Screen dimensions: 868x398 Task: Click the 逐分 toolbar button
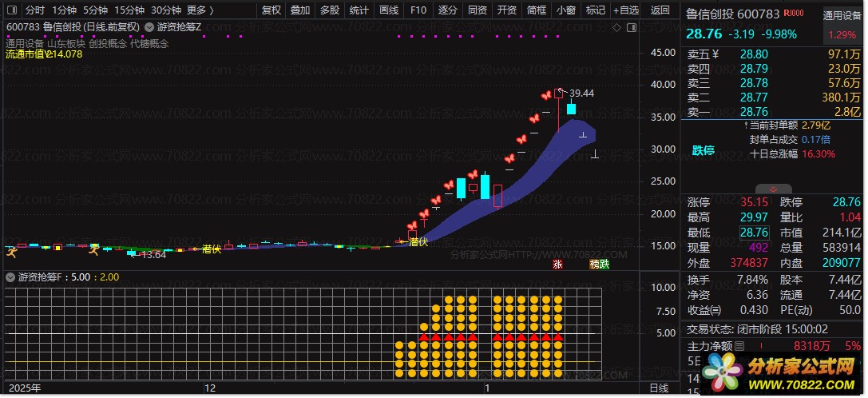click(x=448, y=10)
